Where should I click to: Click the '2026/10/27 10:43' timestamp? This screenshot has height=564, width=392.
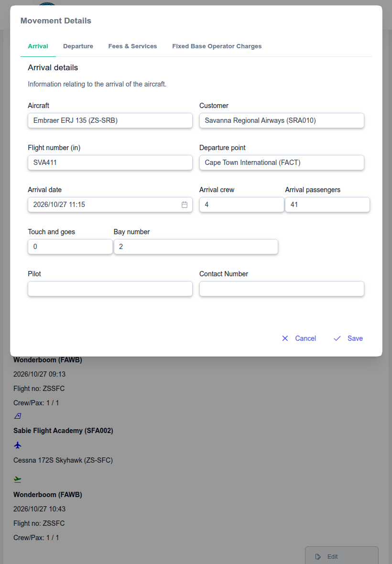point(40,509)
